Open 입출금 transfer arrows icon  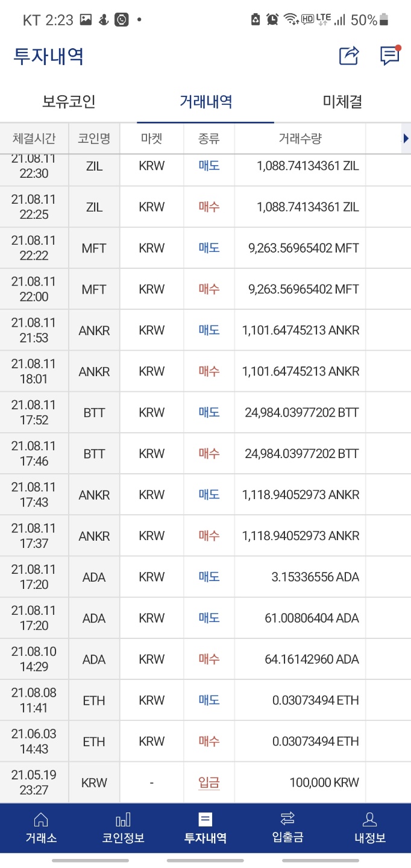pyautogui.click(x=287, y=819)
